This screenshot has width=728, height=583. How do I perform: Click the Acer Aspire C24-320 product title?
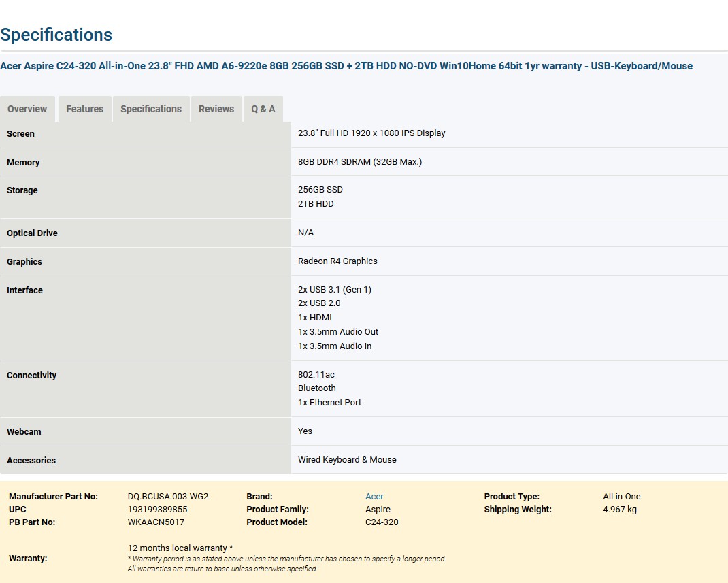(x=346, y=66)
